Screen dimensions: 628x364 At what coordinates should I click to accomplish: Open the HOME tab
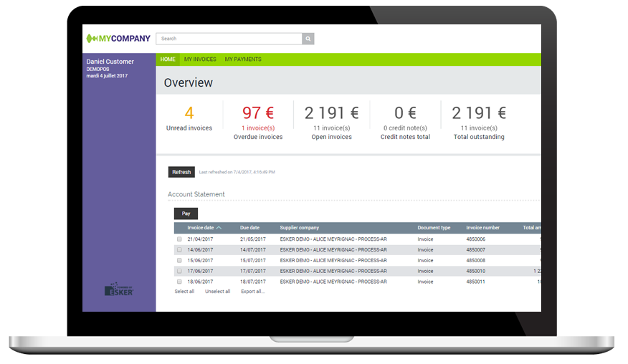(168, 59)
